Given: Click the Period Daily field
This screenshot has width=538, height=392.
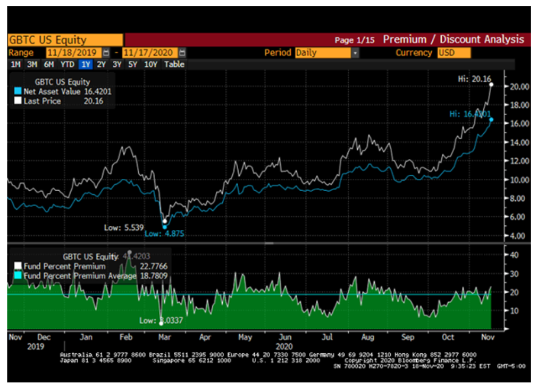Looking at the screenshot, I should pyautogui.click(x=323, y=53).
